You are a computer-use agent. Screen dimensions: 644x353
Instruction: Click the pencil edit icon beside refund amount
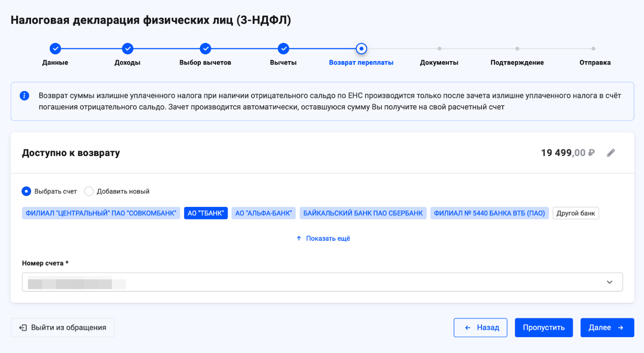point(611,153)
